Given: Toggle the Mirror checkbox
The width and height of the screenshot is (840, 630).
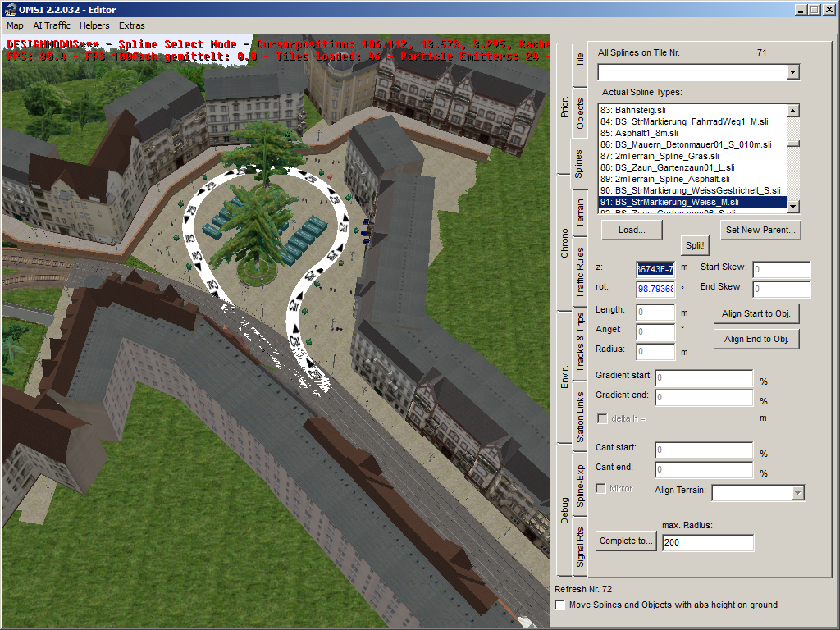Looking at the screenshot, I should pyautogui.click(x=601, y=489).
